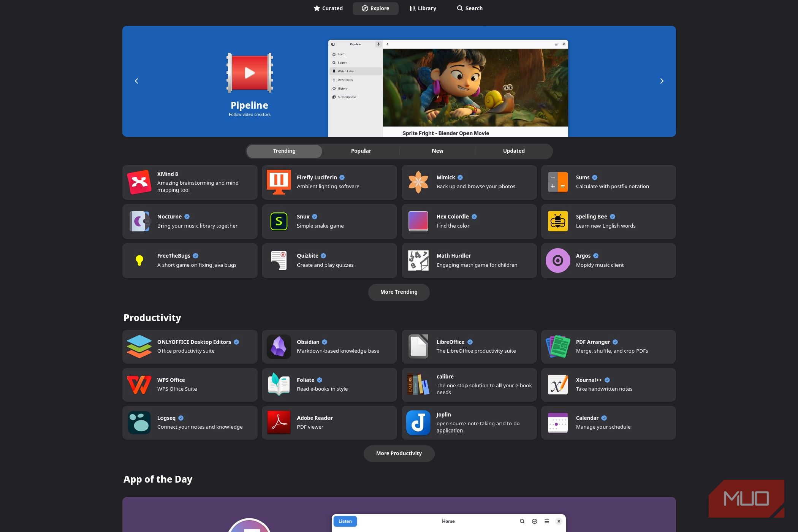Open the Curated tab
The image size is (798, 532).
(328, 8)
